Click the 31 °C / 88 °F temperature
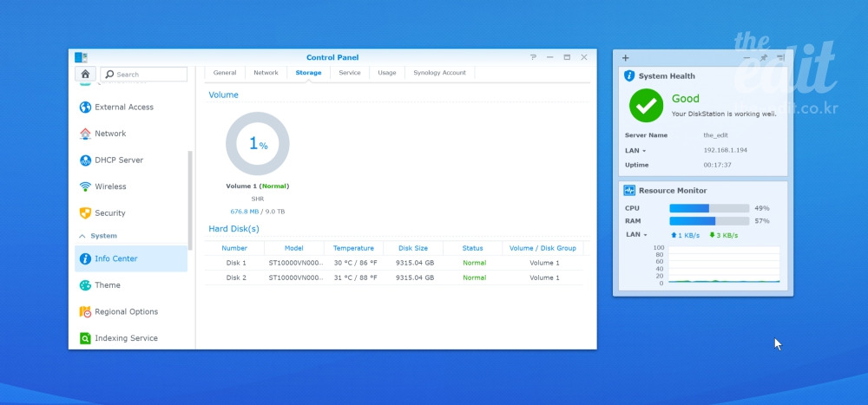 point(355,278)
